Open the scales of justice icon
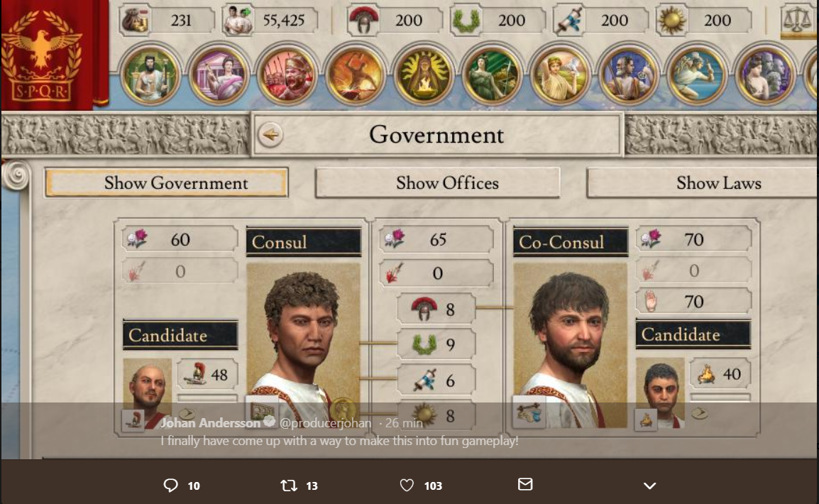The width and height of the screenshot is (819, 504). point(796,20)
